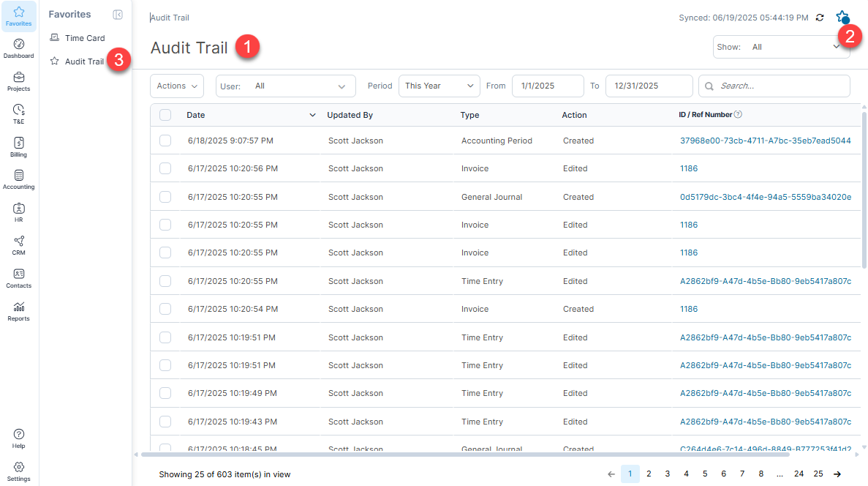Open the Help icon
Screen dimensions: 868x486
point(19,438)
